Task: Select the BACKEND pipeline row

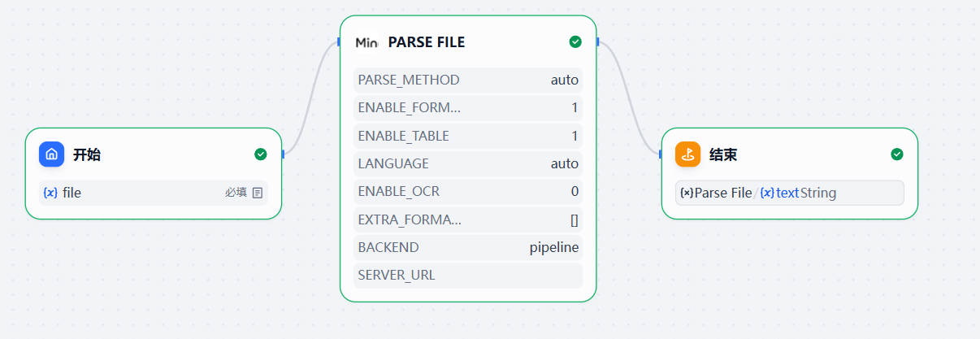Action: coord(468,247)
